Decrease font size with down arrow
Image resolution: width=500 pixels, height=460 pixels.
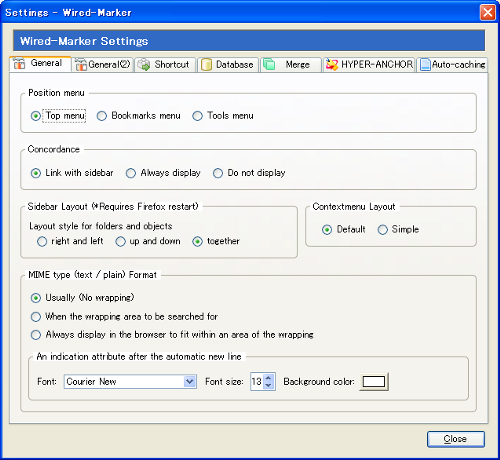point(269,385)
